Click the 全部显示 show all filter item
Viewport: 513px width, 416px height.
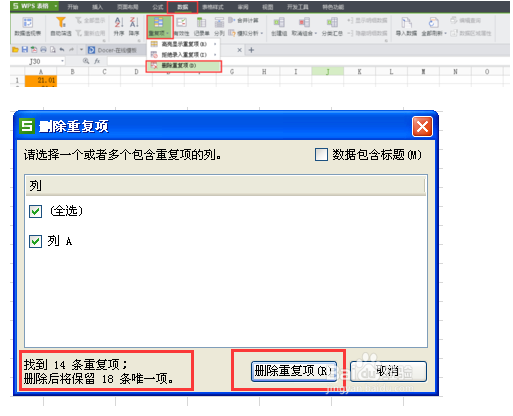90,20
